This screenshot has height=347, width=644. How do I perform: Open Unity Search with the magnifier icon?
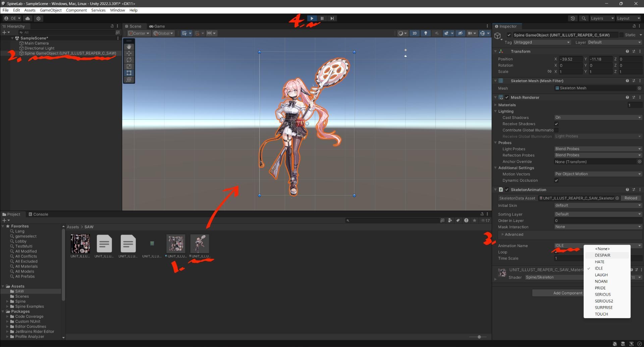[x=584, y=18]
